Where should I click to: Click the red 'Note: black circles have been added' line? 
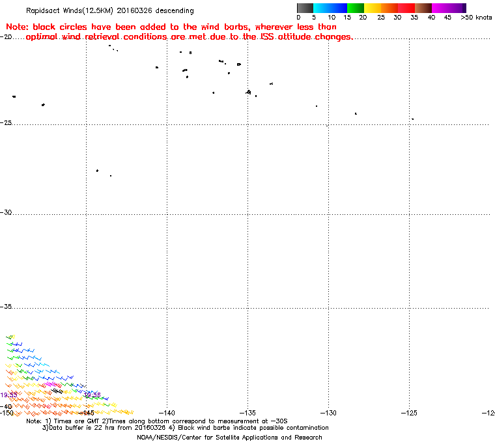tap(171, 27)
